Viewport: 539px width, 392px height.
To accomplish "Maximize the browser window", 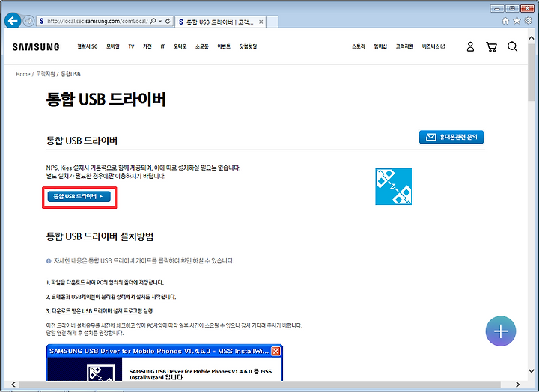I will [x=512, y=8].
